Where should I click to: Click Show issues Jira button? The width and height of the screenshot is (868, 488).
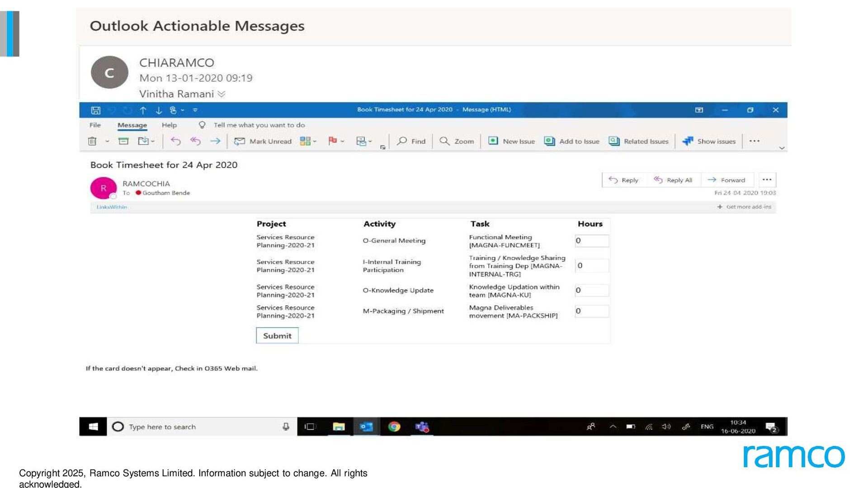click(x=709, y=141)
